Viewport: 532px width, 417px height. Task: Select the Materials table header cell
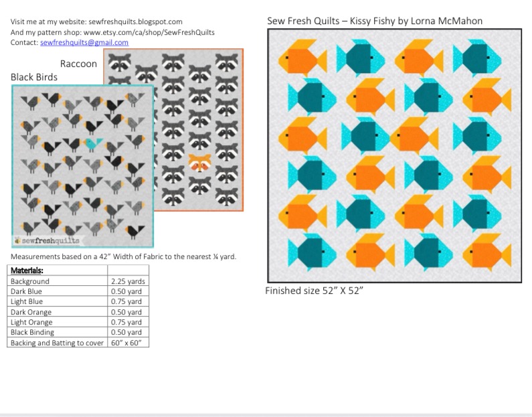57,270
